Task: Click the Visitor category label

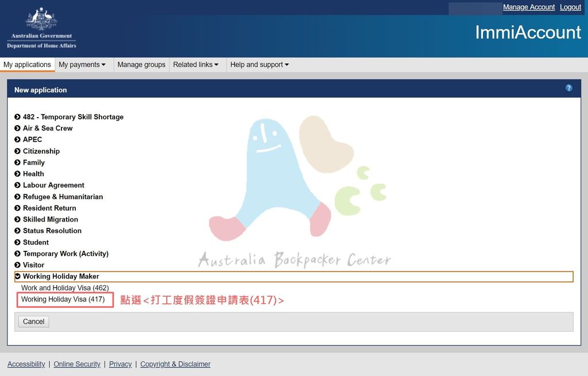Action: pos(33,265)
